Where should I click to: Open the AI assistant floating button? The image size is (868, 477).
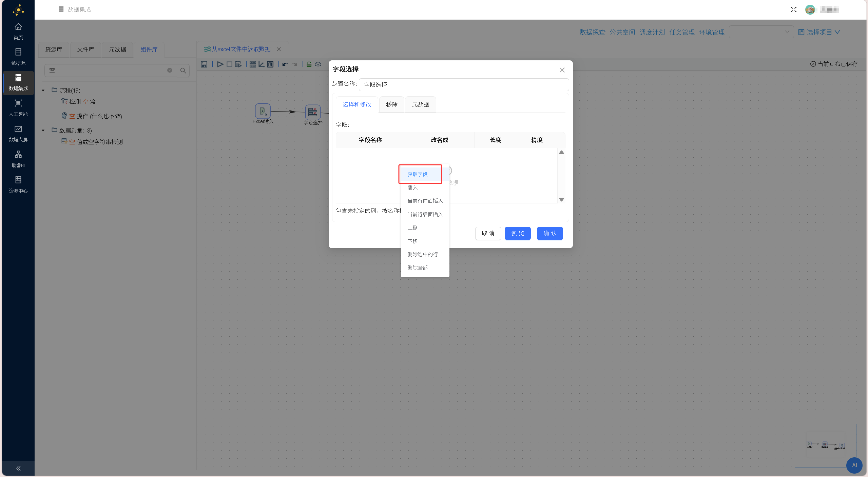[854, 465]
